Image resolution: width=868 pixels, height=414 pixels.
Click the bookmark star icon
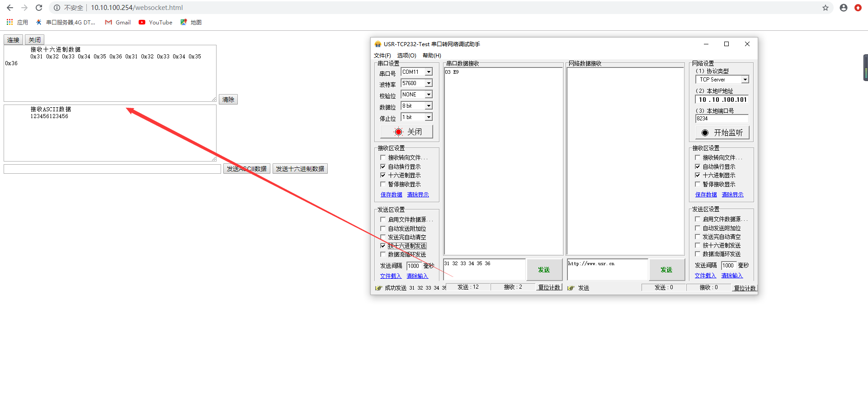826,8
